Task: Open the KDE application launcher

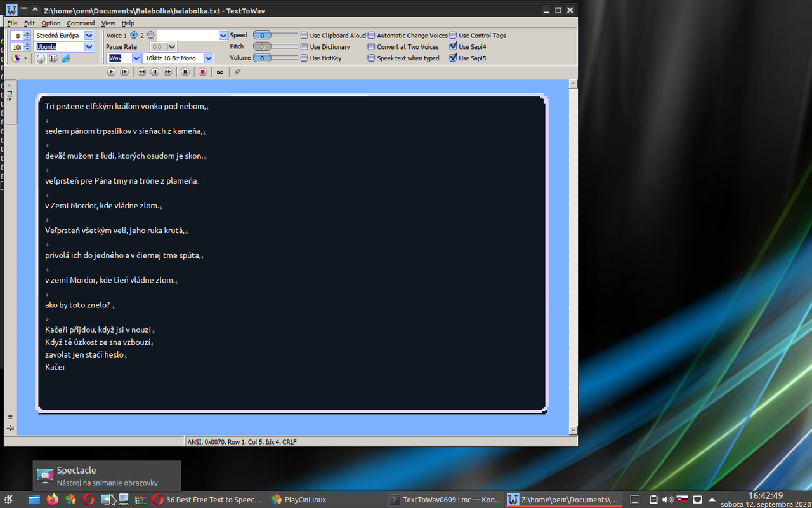Action: tap(8, 499)
